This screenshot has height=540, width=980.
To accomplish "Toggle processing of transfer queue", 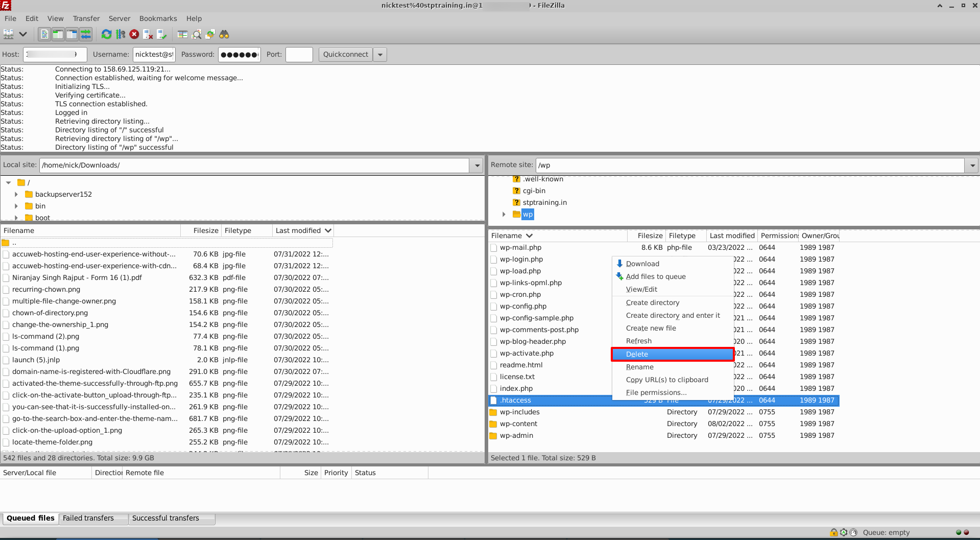I will coord(121,34).
